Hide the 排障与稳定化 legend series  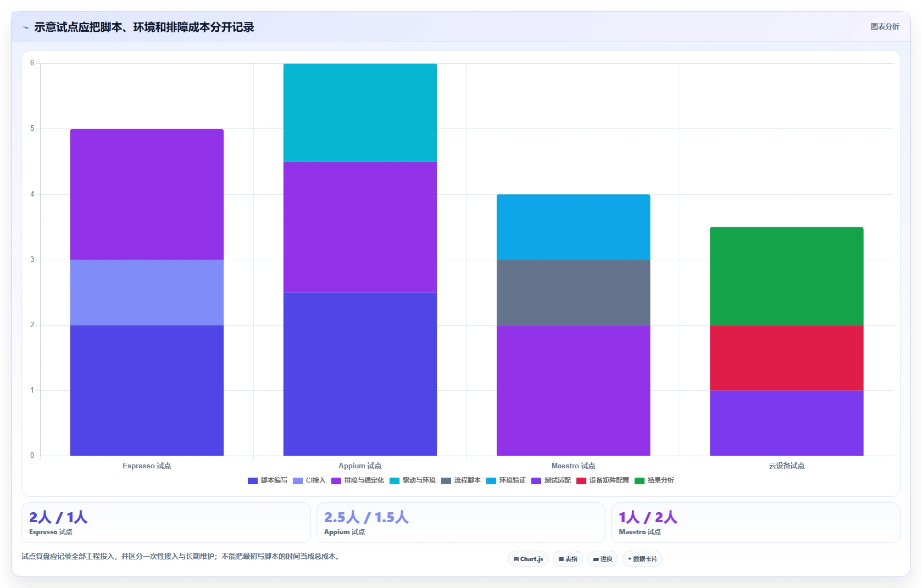point(358,480)
